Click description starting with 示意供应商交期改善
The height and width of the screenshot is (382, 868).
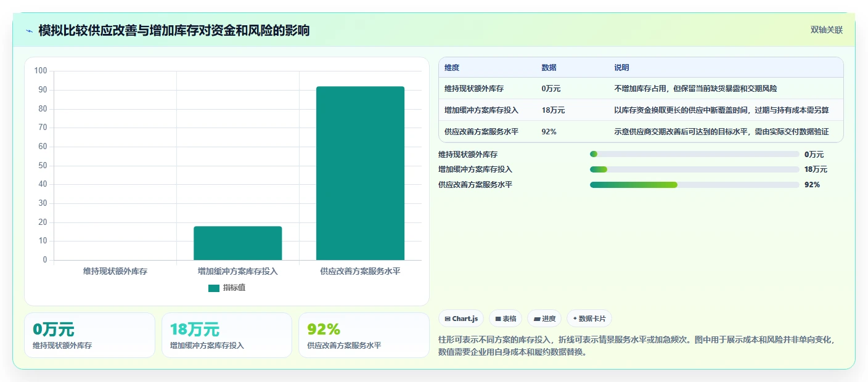(721, 132)
